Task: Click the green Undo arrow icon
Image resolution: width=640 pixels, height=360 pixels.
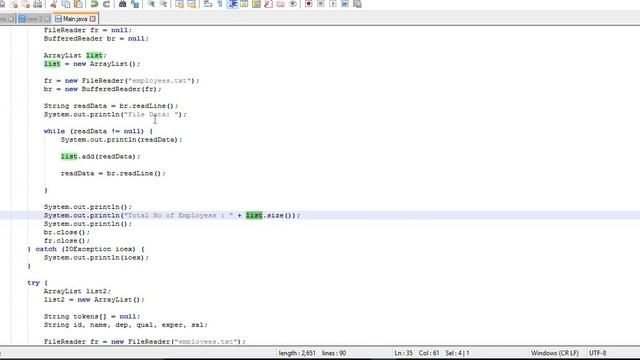Action: point(94,4)
